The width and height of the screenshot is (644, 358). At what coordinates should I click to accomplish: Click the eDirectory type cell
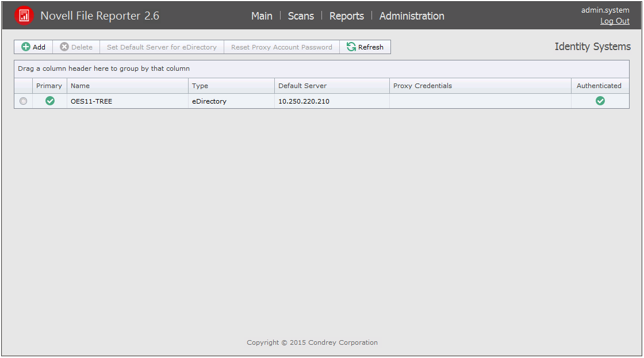click(209, 101)
